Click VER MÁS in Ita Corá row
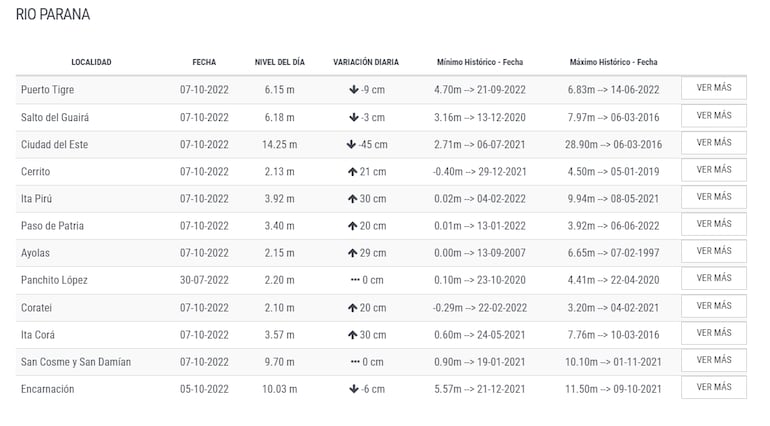This screenshot has height=426, width=770. (713, 333)
